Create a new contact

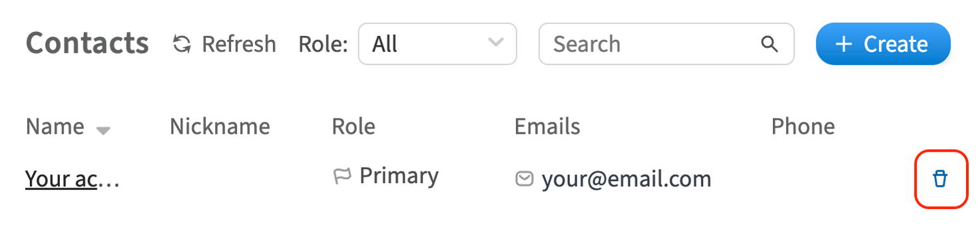click(883, 44)
